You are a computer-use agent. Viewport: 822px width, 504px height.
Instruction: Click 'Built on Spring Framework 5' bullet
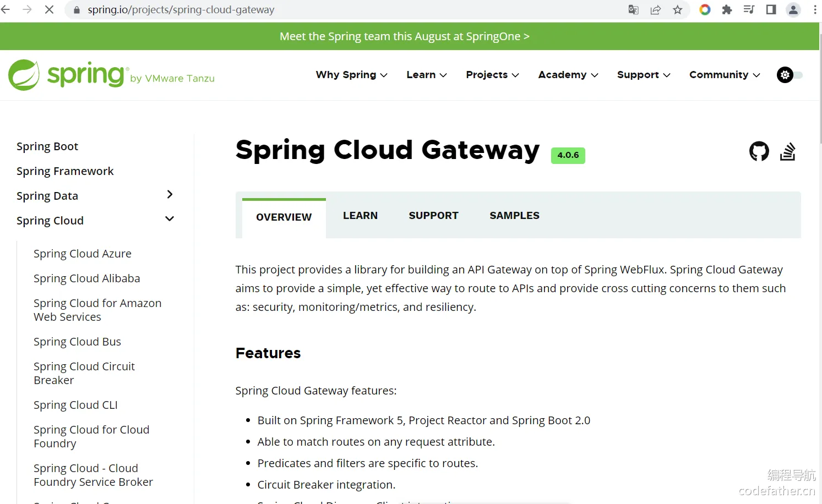(x=424, y=420)
